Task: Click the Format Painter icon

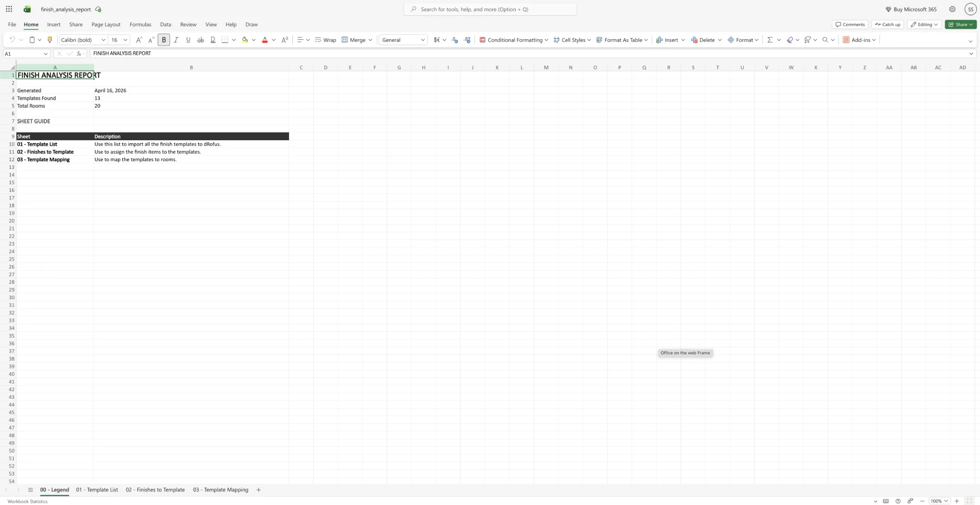Action: (x=50, y=39)
